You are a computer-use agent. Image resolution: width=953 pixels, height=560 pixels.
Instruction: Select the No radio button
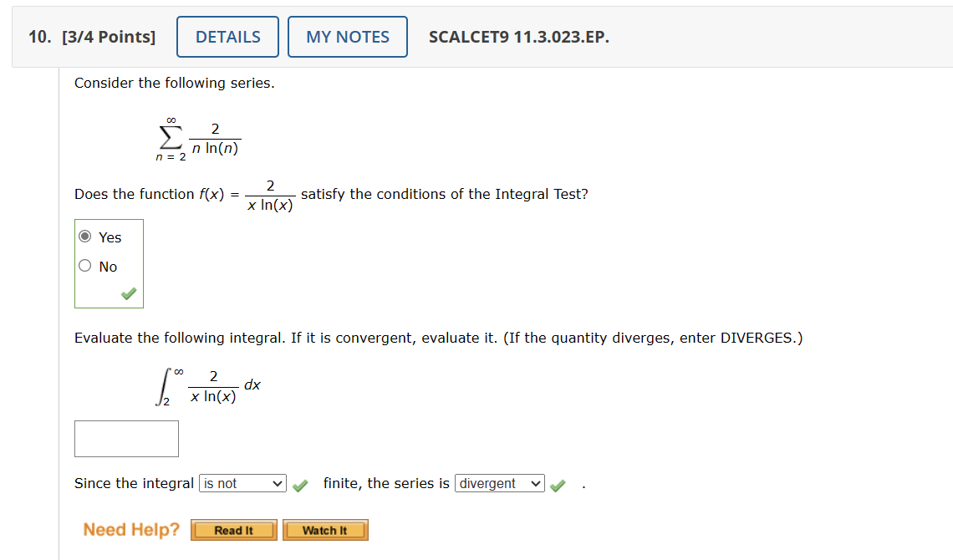coord(84,265)
